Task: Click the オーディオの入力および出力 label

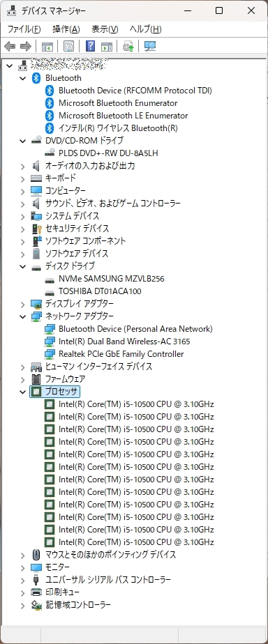Action: point(90,166)
